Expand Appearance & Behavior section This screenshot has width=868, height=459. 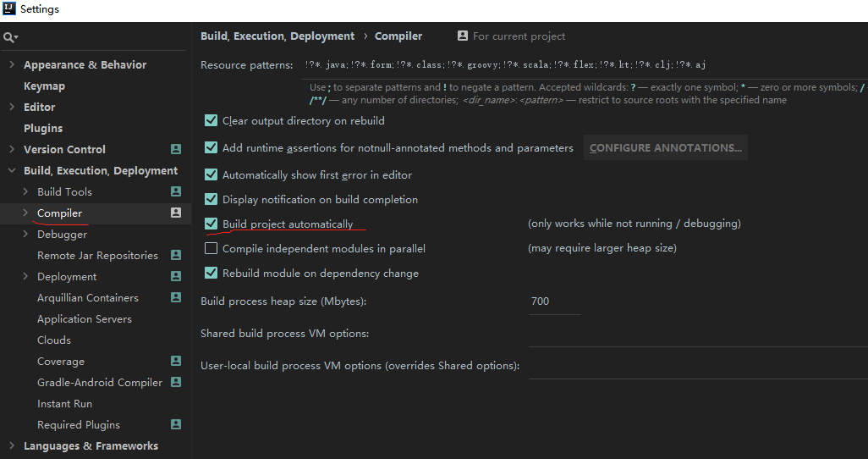[x=12, y=65]
